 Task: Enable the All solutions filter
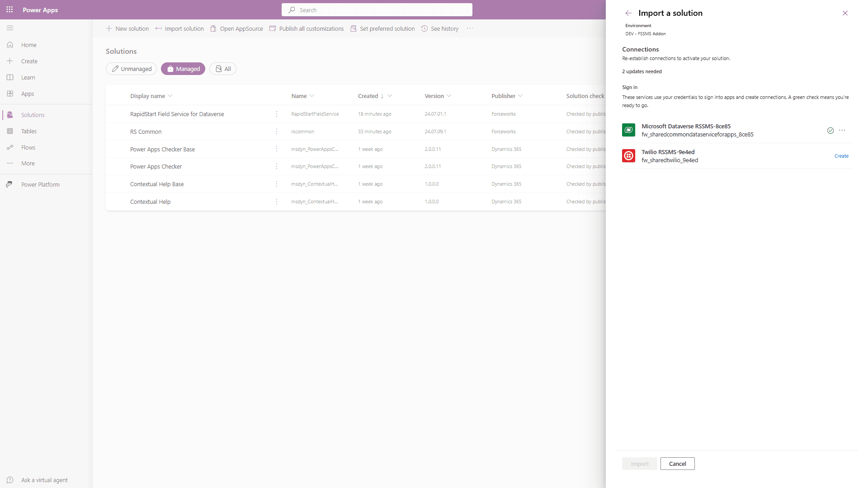click(222, 69)
